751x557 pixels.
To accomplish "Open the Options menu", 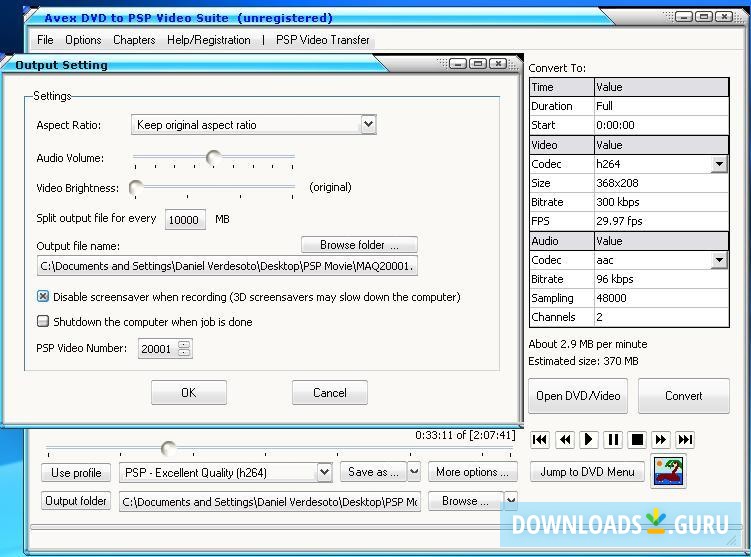I will tap(83, 40).
